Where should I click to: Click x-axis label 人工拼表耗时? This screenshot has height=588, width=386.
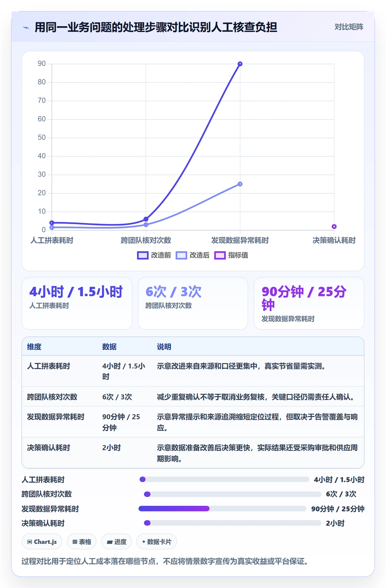click(x=52, y=240)
